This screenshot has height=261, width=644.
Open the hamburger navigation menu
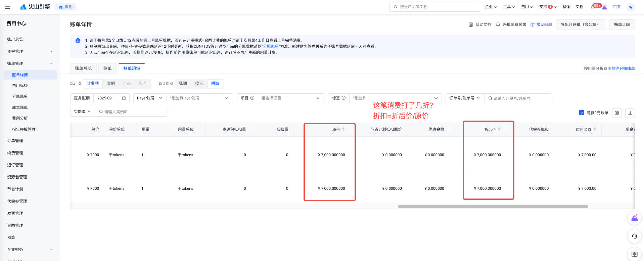pyautogui.click(x=7, y=7)
